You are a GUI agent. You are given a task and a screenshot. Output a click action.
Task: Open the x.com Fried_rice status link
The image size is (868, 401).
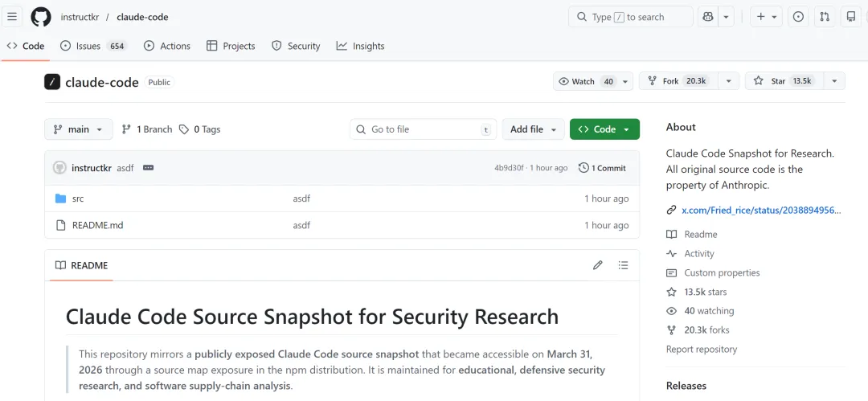pyautogui.click(x=760, y=211)
